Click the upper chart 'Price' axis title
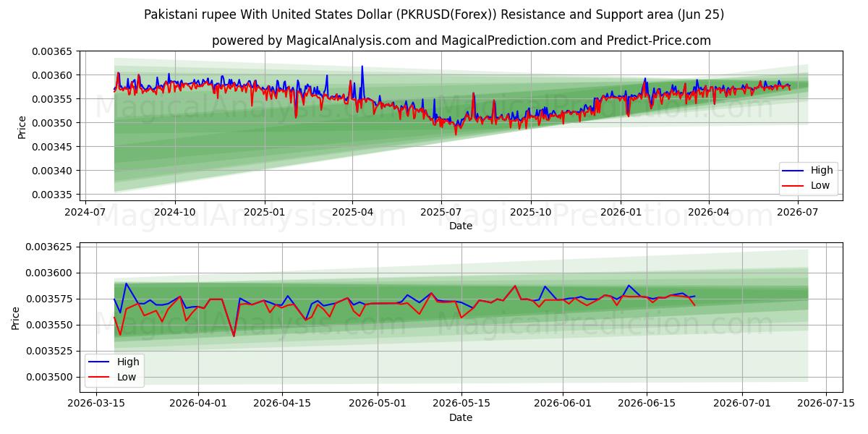 coord(22,127)
